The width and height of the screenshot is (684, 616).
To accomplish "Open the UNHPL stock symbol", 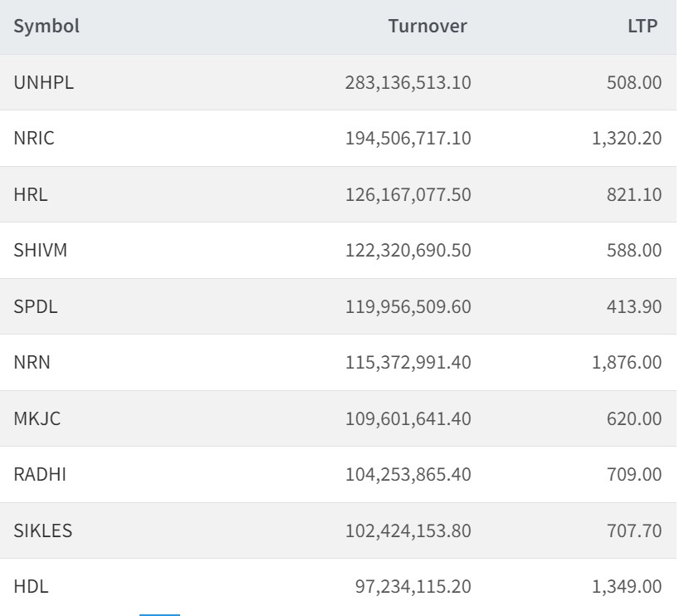I will [44, 83].
